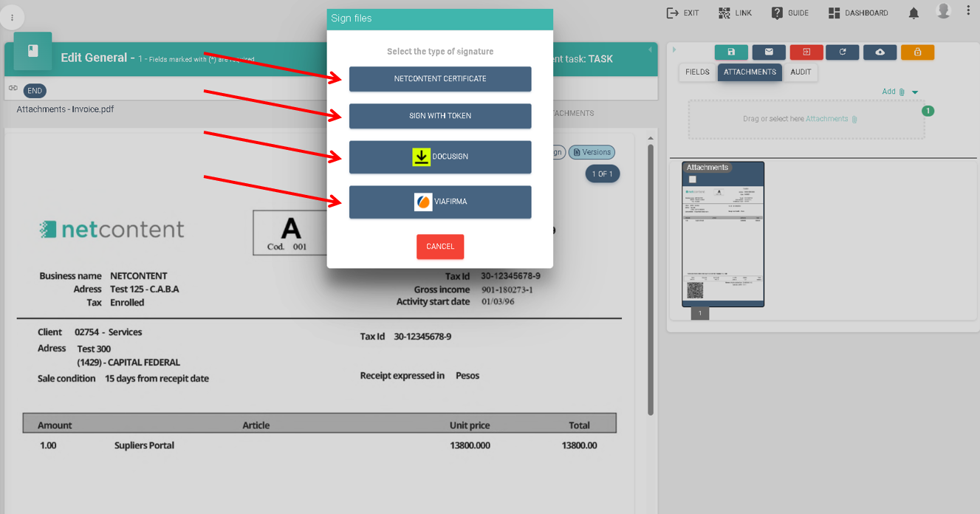Open the dropdown arrow beside Add
This screenshot has width=980, height=514.
click(x=915, y=92)
